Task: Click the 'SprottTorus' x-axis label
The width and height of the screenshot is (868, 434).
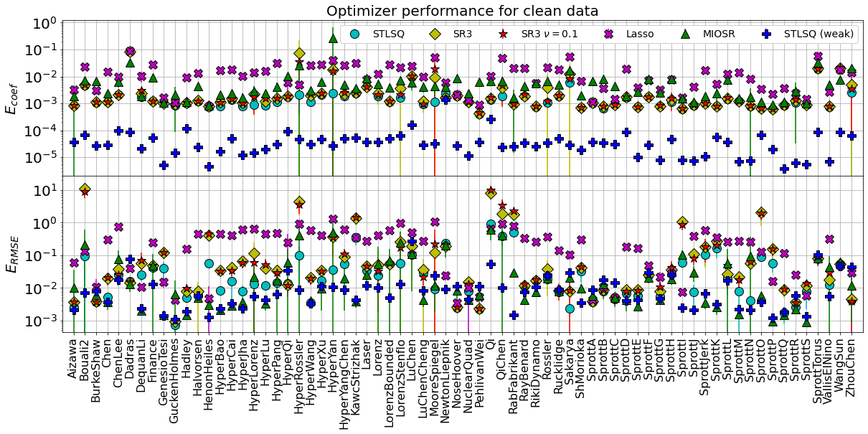Action: [x=818, y=369]
